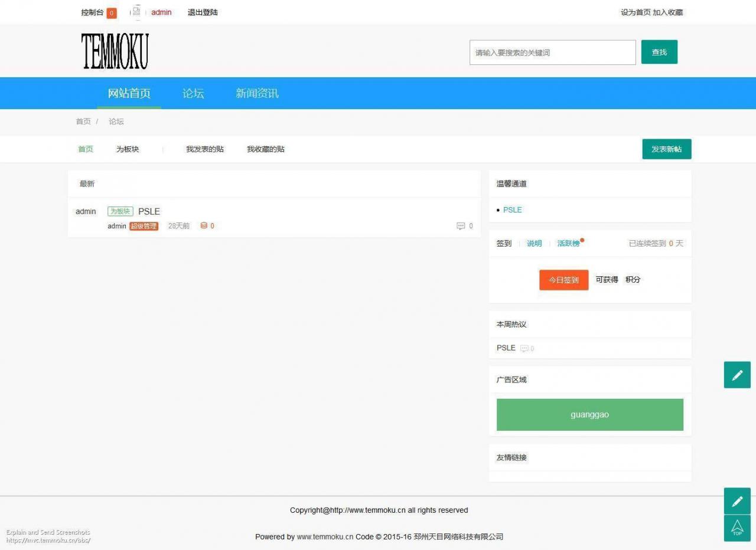Focus the keyword search input field
The height and width of the screenshot is (550, 756).
(x=552, y=53)
